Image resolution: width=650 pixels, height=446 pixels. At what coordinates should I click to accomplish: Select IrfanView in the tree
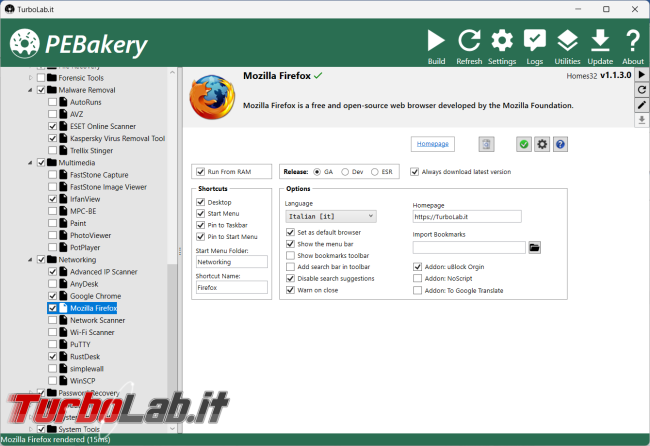[85, 199]
